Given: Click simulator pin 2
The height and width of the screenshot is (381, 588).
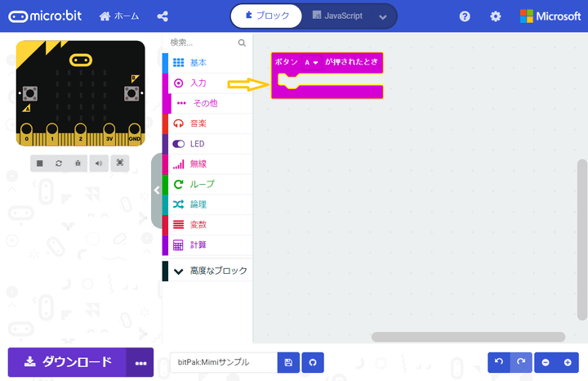Looking at the screenshot, I should 80,134.
